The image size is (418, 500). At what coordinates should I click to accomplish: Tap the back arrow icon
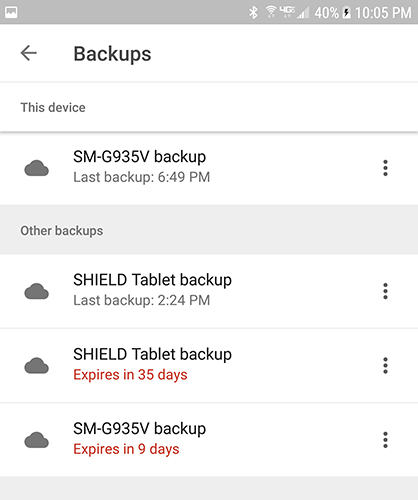coord(29,53)
